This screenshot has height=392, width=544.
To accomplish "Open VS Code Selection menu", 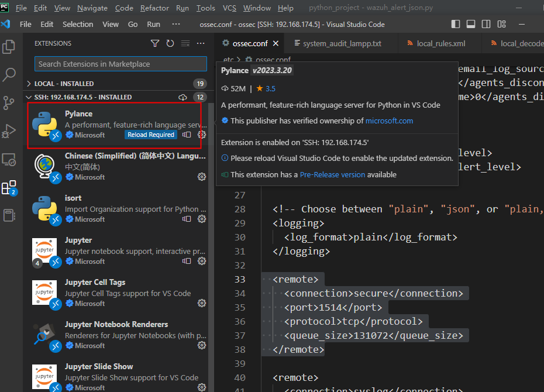I will click(x=78, y=25).
